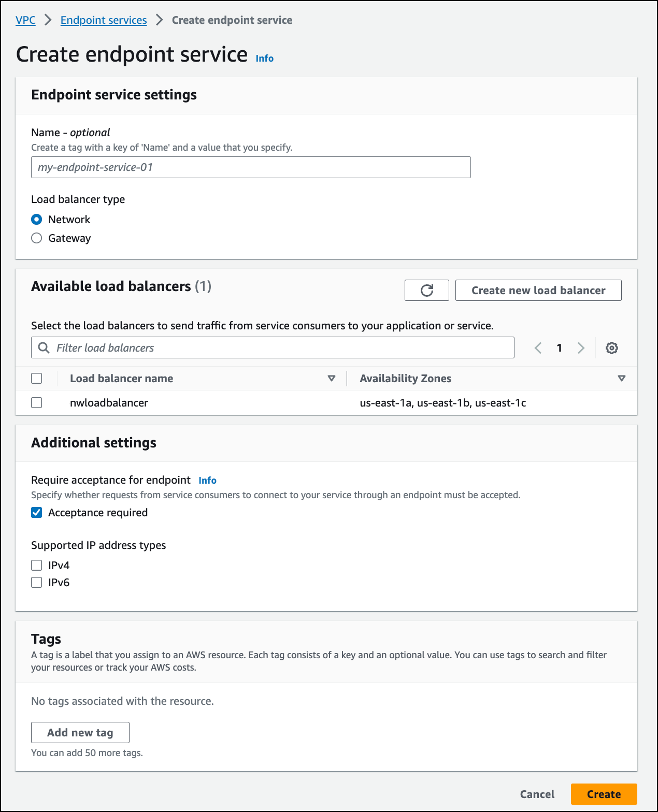Select all load balancers via header checkbox
Screen dimensions: 658x812
coord(36,378)
